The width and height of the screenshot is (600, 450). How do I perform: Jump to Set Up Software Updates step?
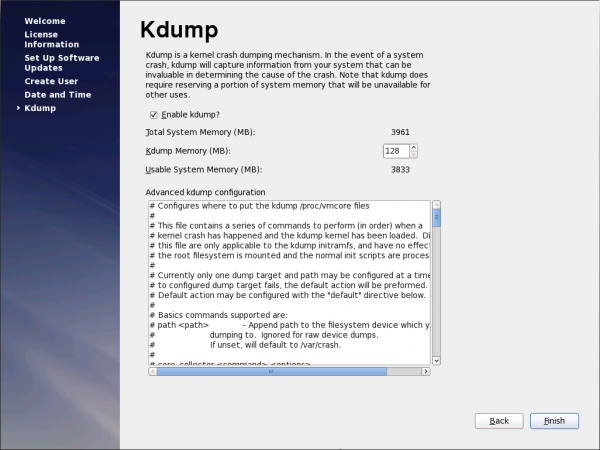click(61, 63)
